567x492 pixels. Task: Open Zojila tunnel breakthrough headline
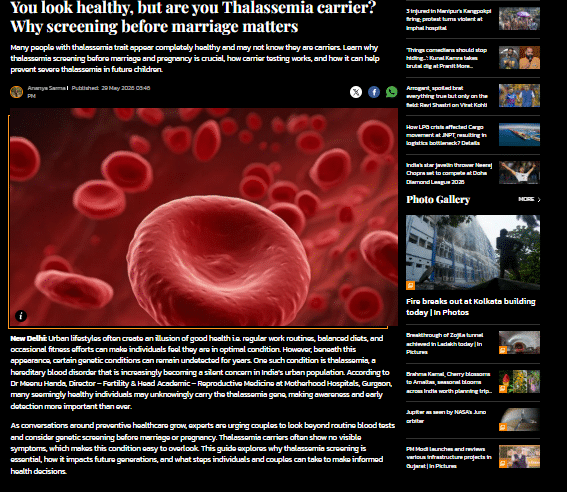[x=444, y=343]
